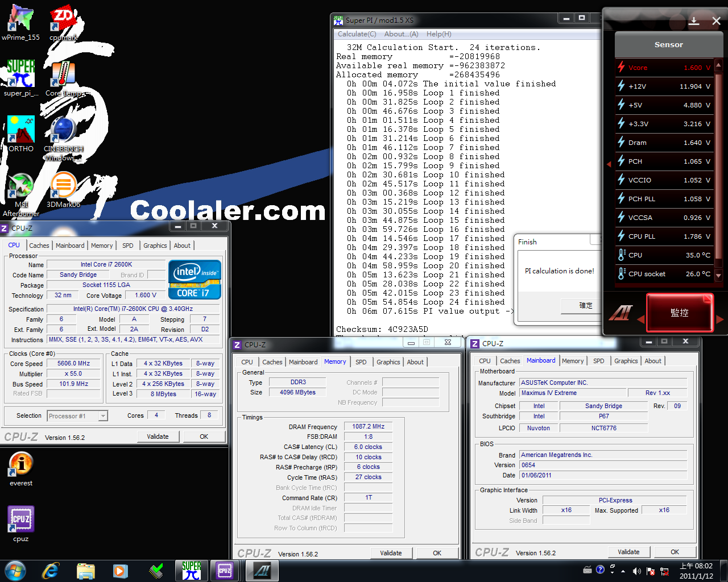
Task: Open Windows Explorer folder in taskbar
Action: 85,571
